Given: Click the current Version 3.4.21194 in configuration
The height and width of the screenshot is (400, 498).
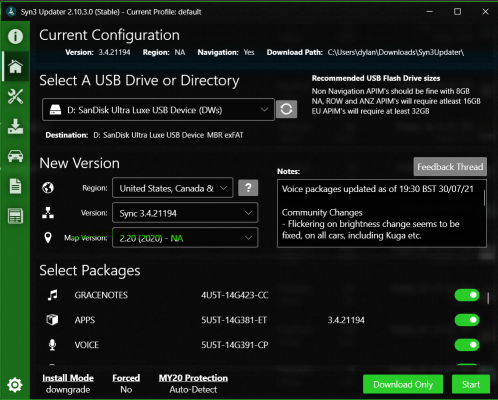Looking at the screenshot, I should point(114,52).
